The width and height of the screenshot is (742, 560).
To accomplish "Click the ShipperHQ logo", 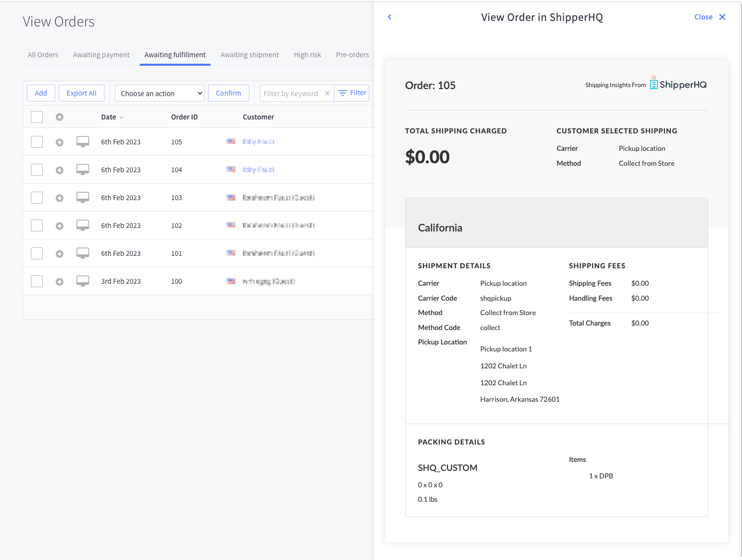I will pyautogui.click(x=678, y=84).
